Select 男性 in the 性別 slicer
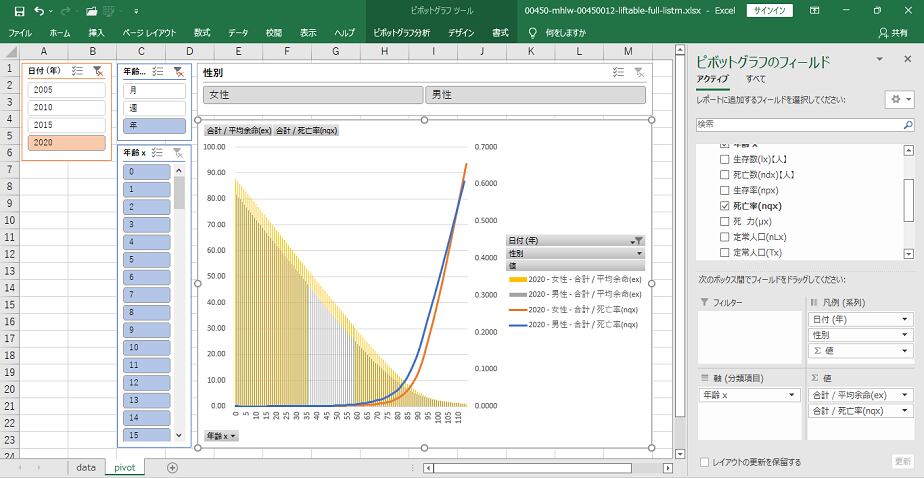Screen dimensions: 924x478 [536, 95]
